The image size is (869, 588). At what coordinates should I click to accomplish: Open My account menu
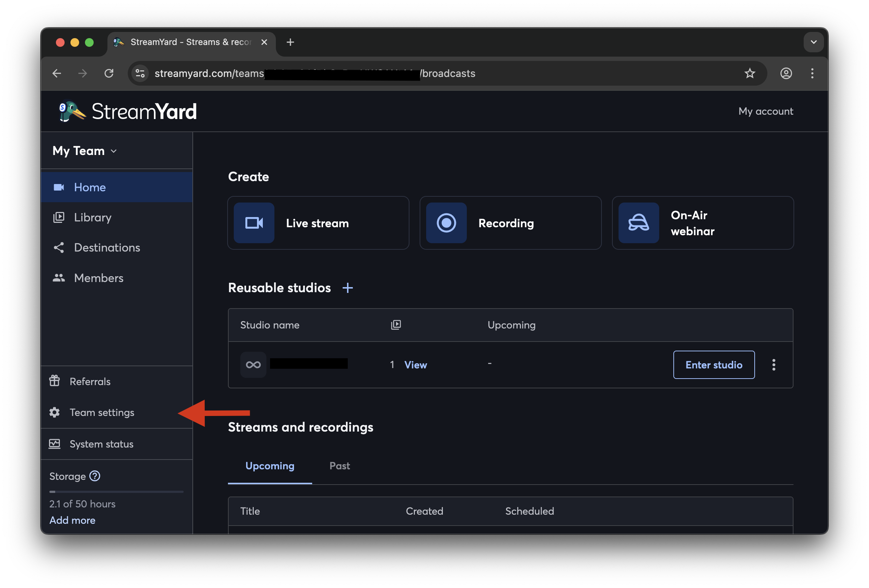(766, 111)
